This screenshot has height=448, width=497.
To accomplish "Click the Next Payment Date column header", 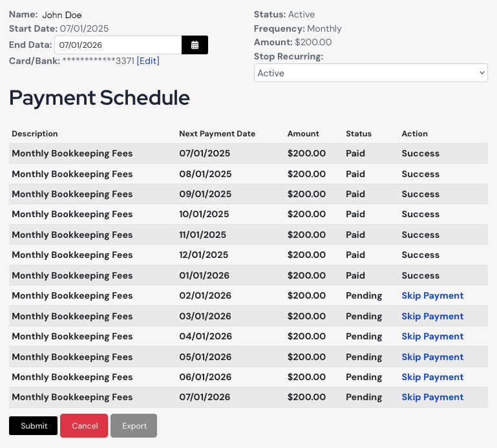I will click(217, 134).
